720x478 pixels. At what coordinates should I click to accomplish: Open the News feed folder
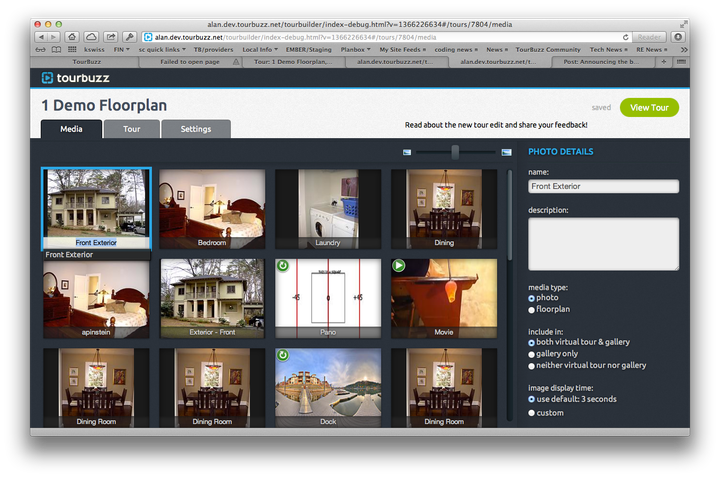pos(497,49)
